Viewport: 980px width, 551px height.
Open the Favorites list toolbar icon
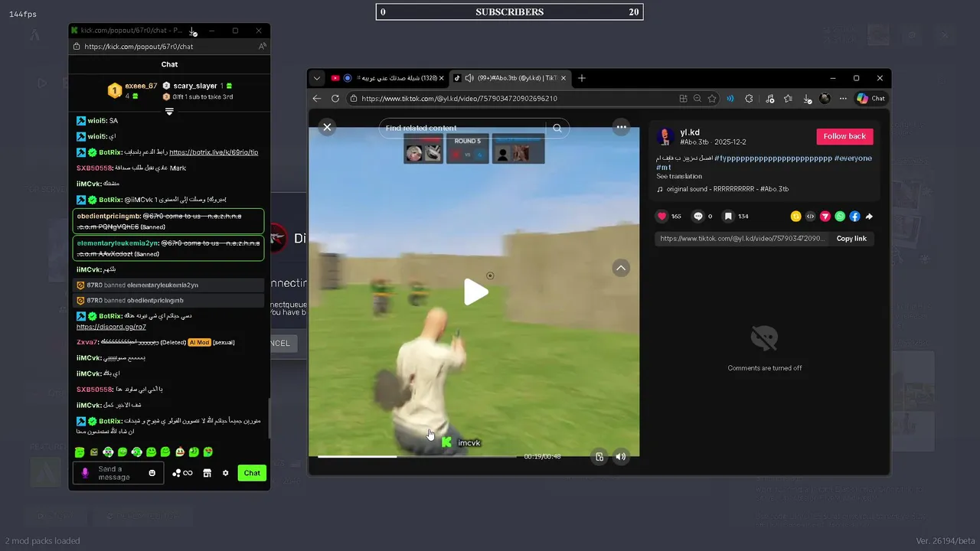point(788,99)
